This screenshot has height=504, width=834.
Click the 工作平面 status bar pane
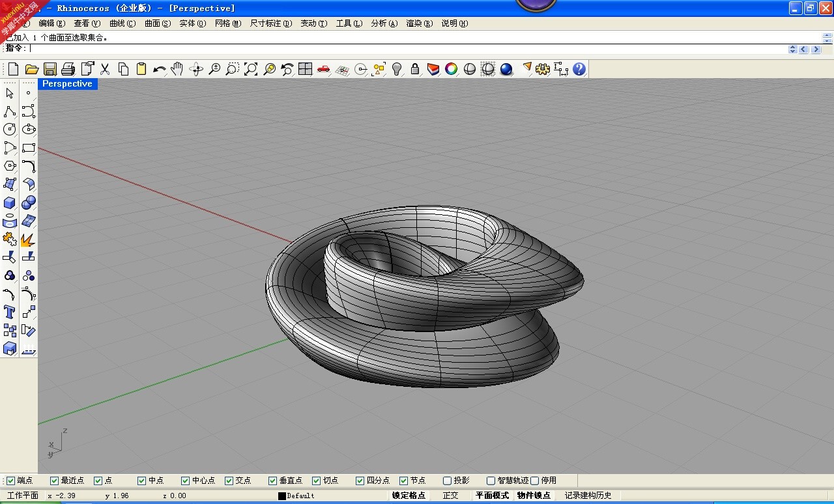[23, 496]
